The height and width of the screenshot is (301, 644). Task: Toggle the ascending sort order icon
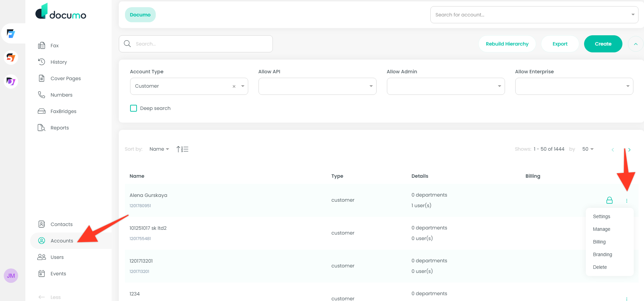(182, 149)
